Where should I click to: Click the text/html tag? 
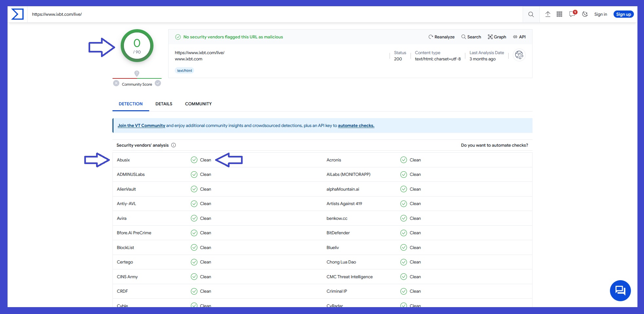tap(184, 71)
